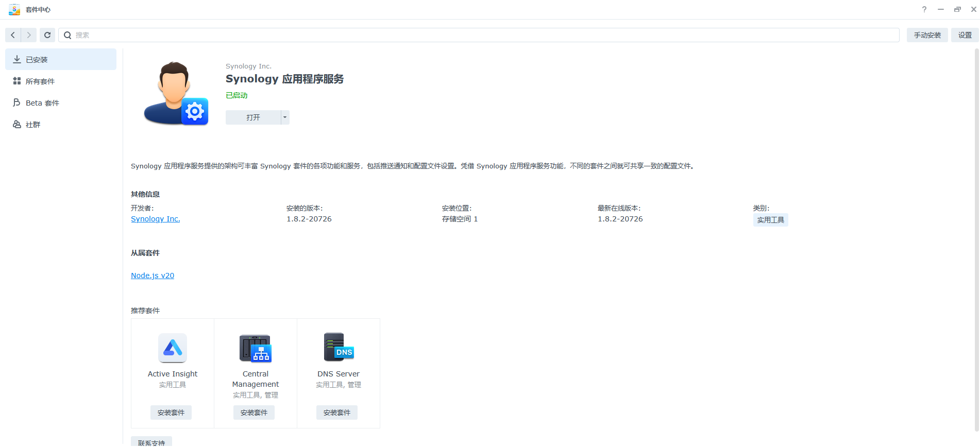Viewport: 980px width, 447px height.
Task: Click the Synology 应用程序服务 heading
Action: [x=284, y=79]
